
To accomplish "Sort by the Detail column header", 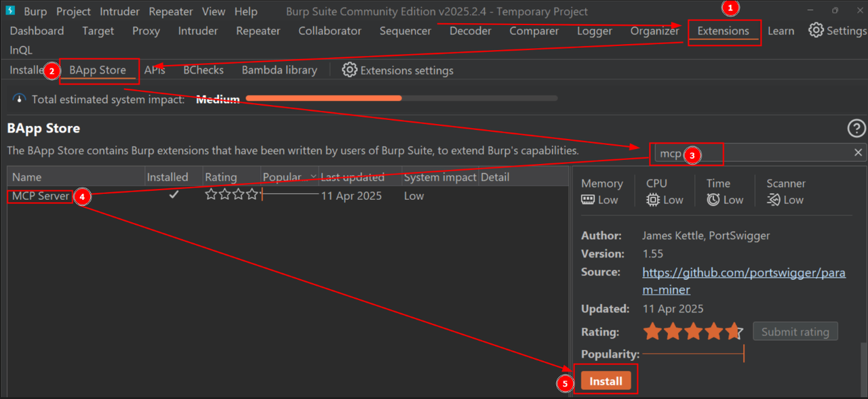I will click(x=523, y=177).
